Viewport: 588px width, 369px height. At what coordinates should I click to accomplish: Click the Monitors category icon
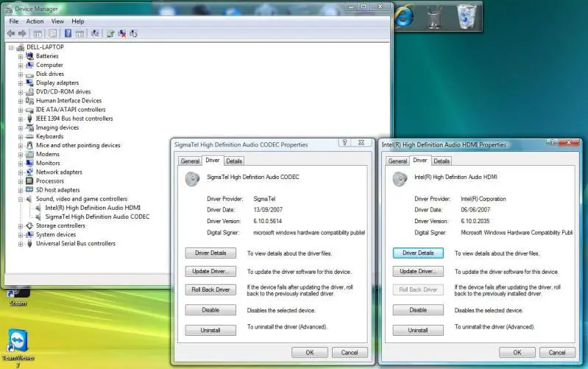[29, 163]
